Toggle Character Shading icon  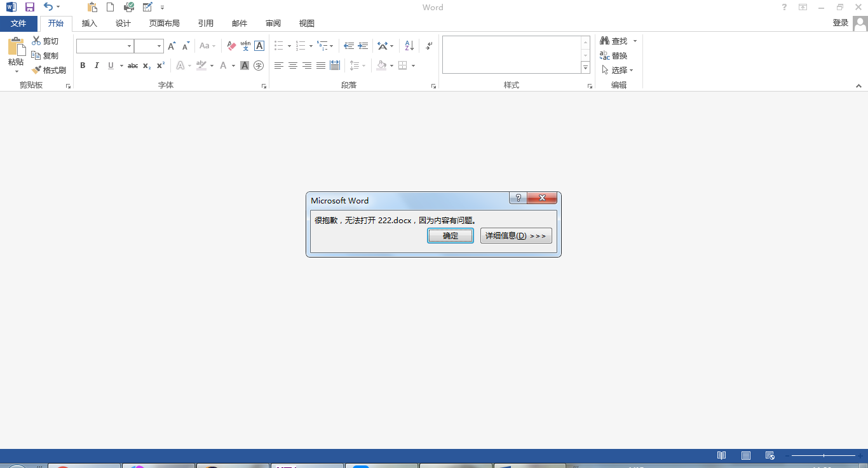click(245, 65)
